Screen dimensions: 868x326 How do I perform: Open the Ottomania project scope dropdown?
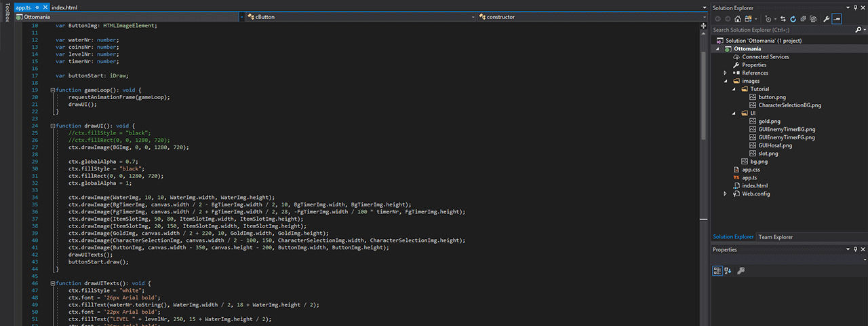click(129, 17)
